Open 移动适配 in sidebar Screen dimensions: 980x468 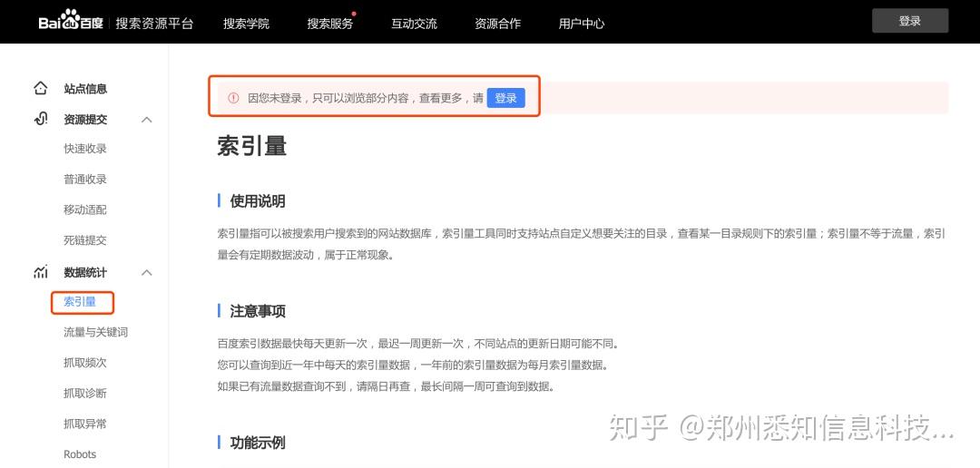pyautogui.click(x=85, y=210)
